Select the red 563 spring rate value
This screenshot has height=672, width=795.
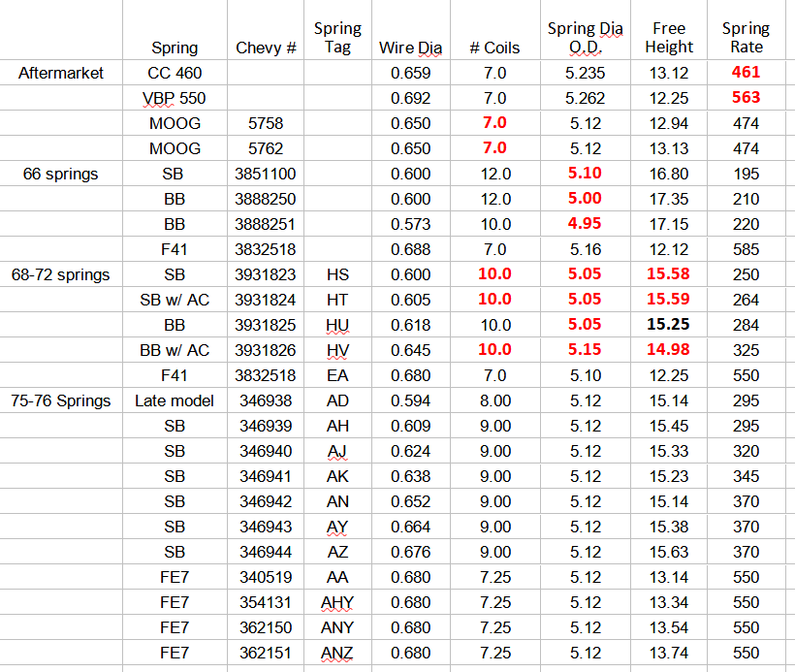[x=746, y=98]
